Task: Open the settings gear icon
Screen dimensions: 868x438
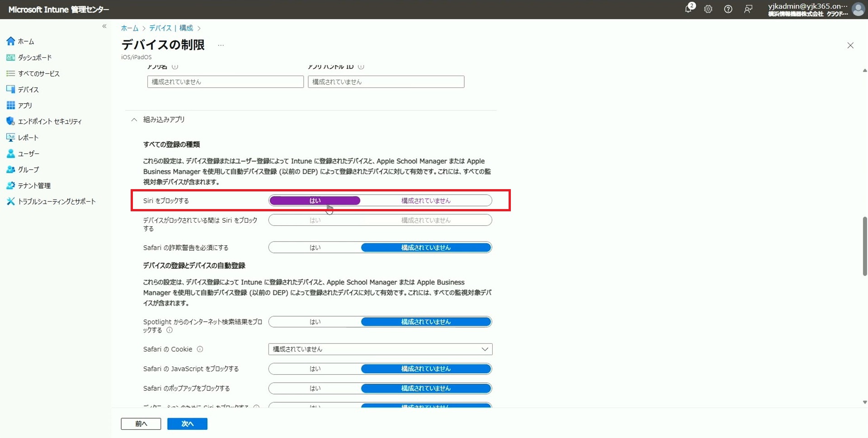Action: pos(708,9)
